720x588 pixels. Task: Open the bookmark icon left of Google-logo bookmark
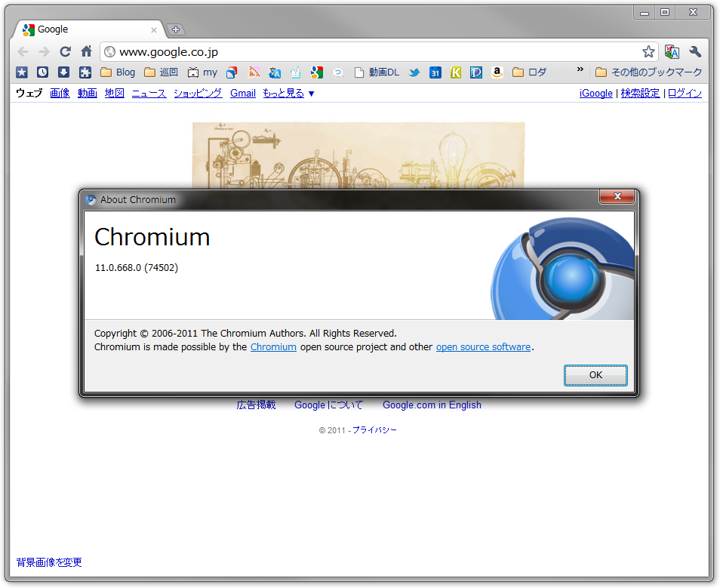pos(296,72)
